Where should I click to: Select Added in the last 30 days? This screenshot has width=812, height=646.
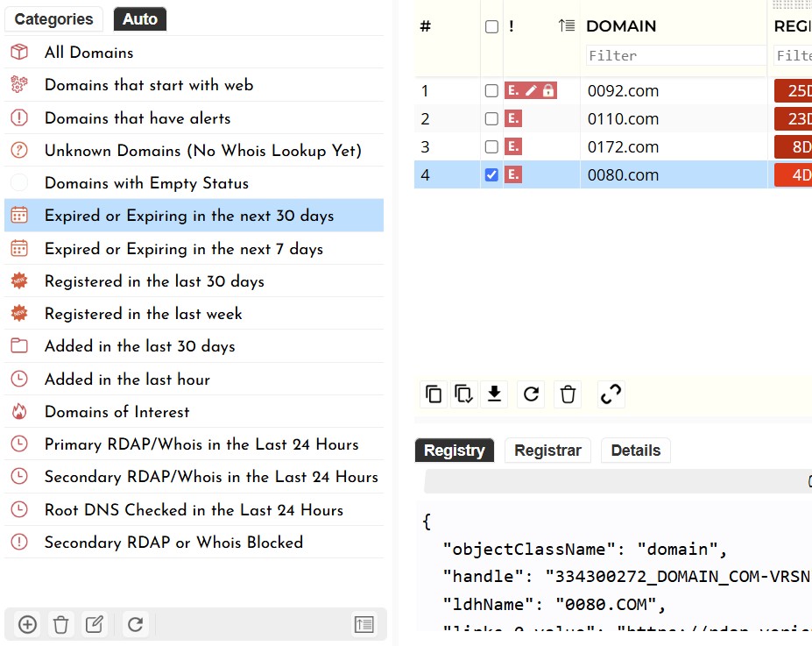[x=194, y=346]
